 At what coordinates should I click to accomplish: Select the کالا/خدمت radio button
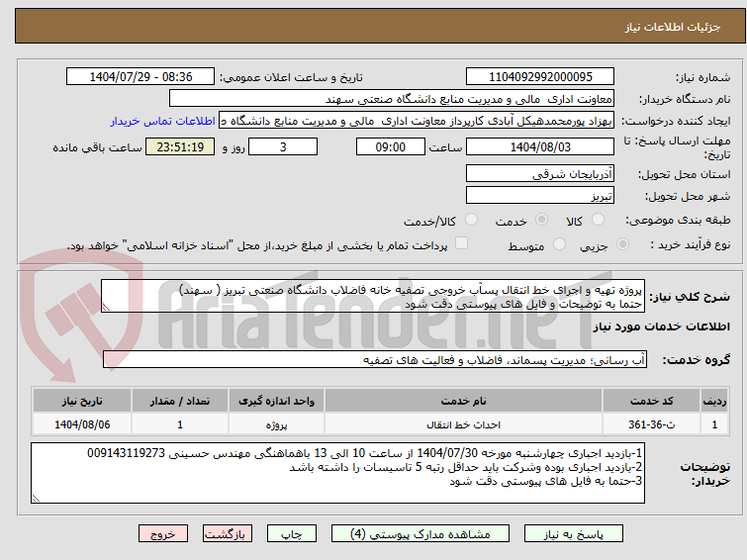[471, 220]
